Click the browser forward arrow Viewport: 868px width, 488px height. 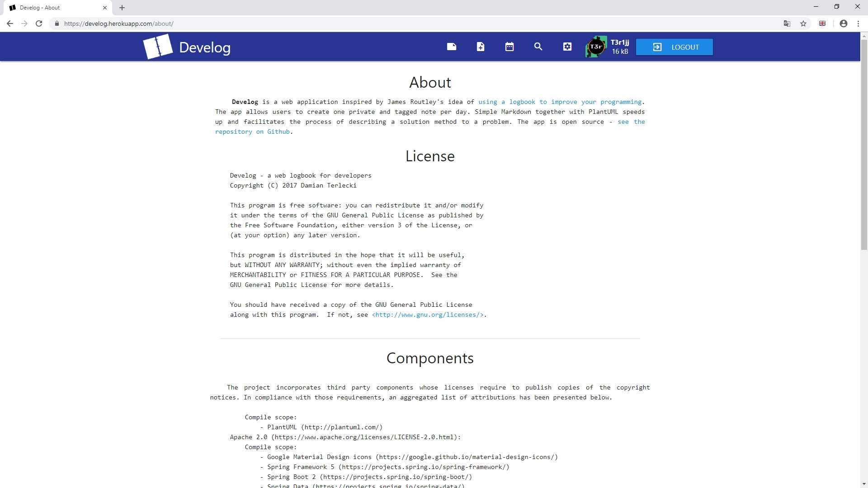pos(24,23)
